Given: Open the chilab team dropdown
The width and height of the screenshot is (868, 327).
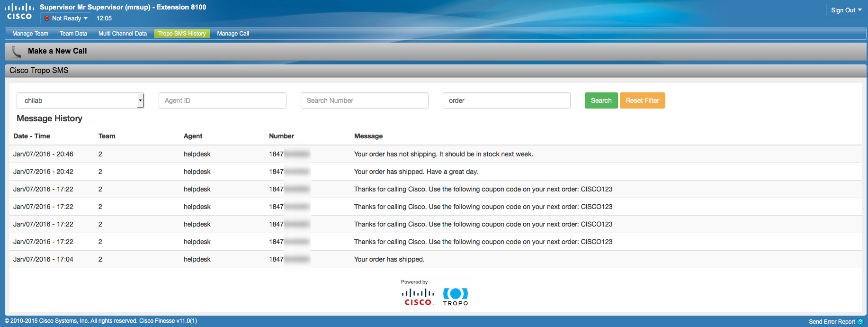Looking at the screenshot, I should pyautogui.click(x=80, y=100).
